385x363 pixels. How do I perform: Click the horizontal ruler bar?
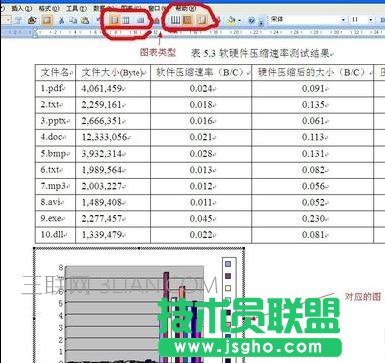(193, 32)
